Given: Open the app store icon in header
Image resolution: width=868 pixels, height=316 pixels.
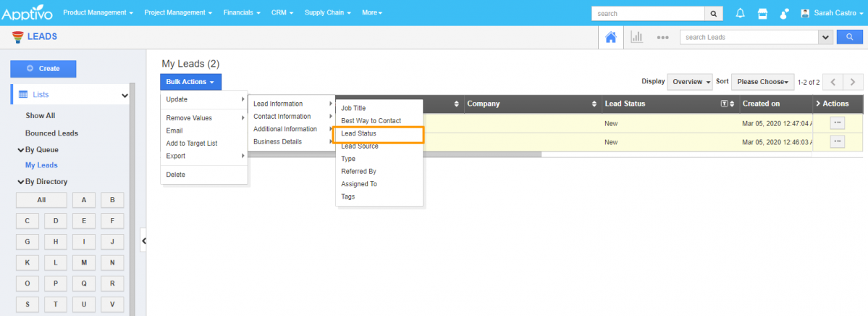Looking at the screenshot, I should tap(762, 13).
